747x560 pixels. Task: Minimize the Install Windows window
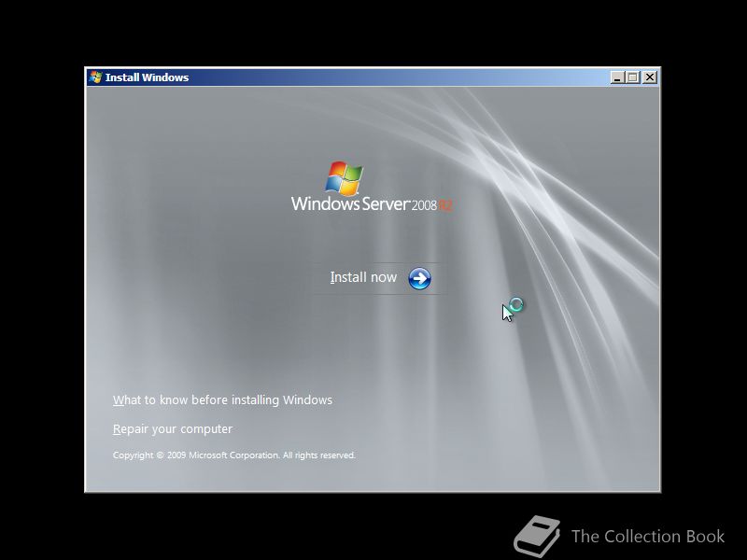[617, 77]
